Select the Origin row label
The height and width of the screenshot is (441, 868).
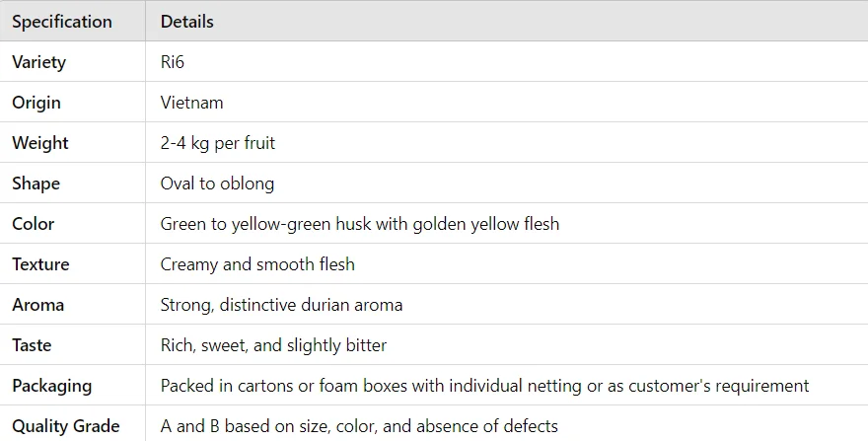point(36,103)
